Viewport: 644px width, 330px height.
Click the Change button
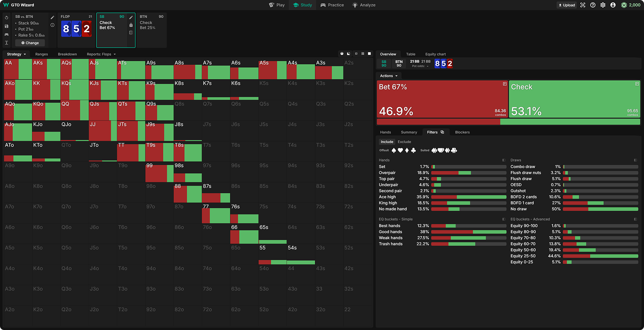30,43
